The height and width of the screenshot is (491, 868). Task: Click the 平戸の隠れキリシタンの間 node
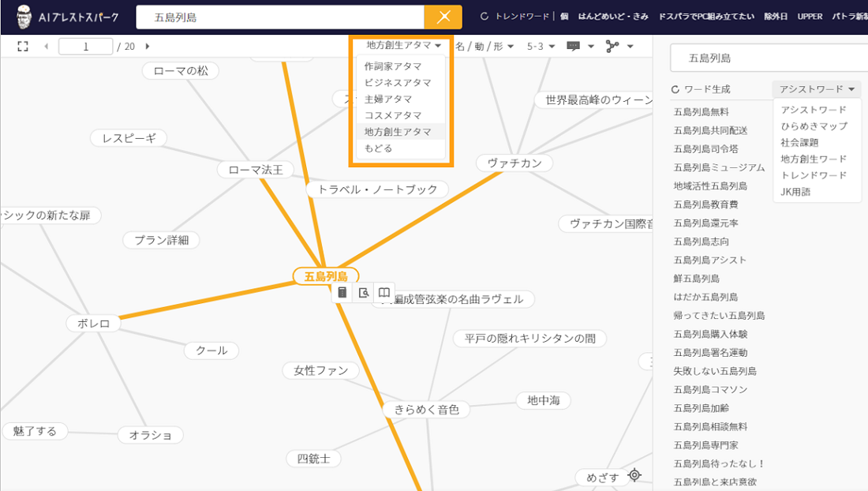pyautogui.click(x=529, y=338)
